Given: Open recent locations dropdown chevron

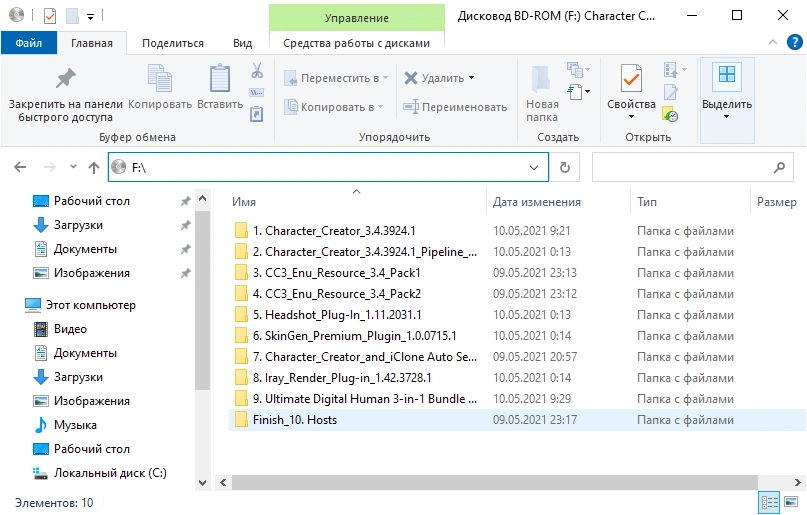Looking at the screenshot, I should click(x=73, y=166).
